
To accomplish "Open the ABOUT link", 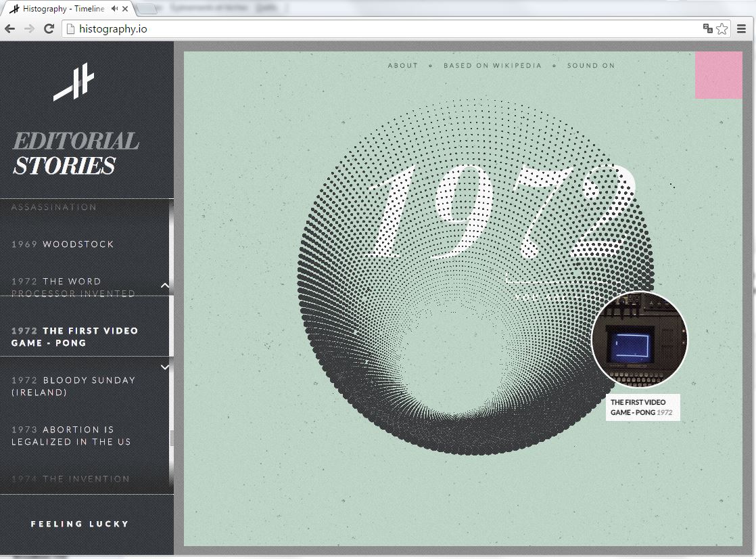I will 402,66.
